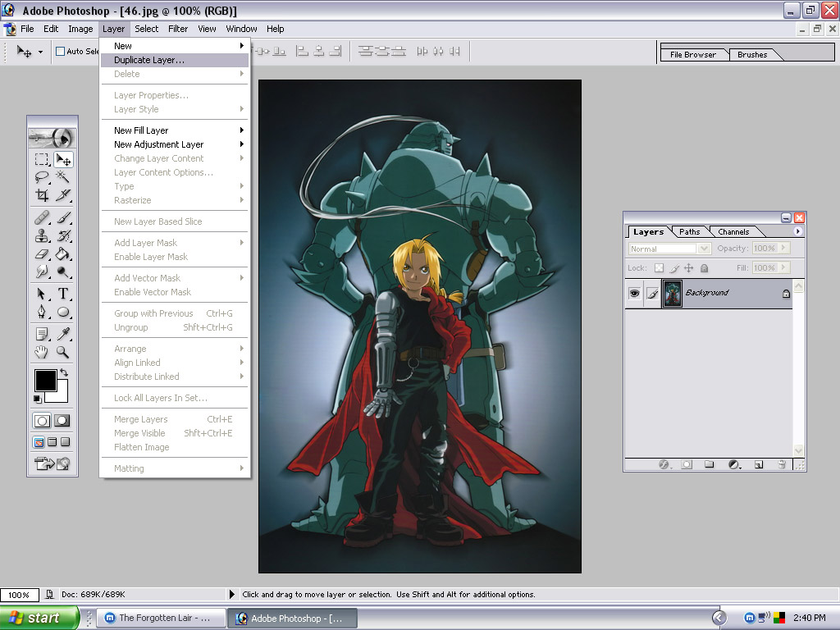
Task: Select the Magic Wand tool
Action: (63, 177)
